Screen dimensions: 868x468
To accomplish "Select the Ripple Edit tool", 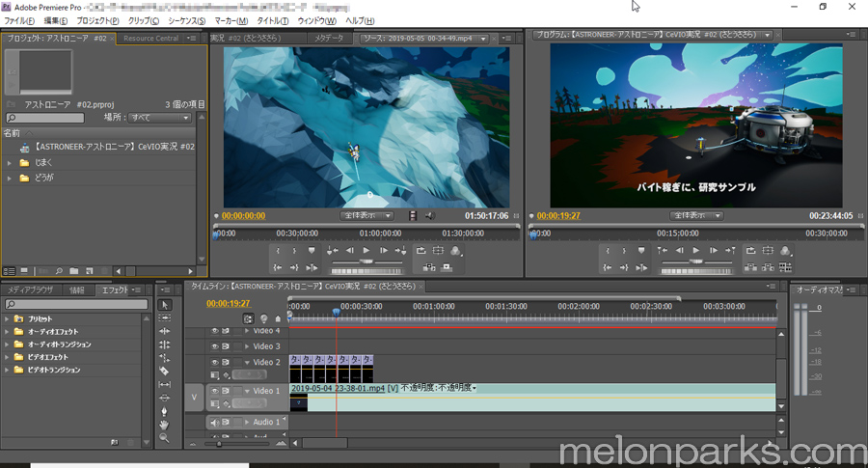I will pyautogui.click(x=164, y=331).
